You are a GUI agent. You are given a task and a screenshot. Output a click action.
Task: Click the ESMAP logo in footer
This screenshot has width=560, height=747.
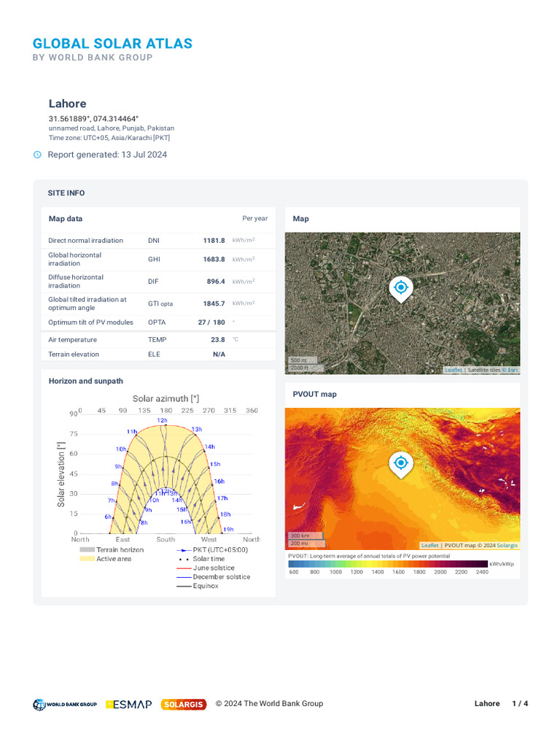128,704
